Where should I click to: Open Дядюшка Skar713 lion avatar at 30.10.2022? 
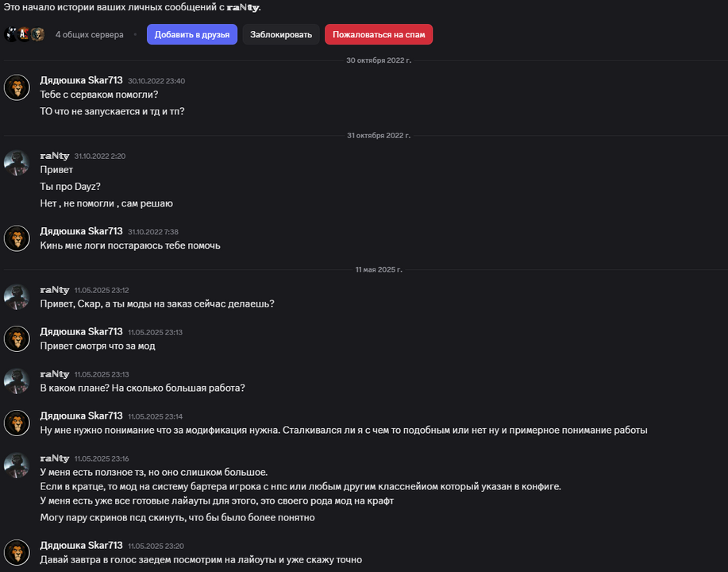coord(17,87)
